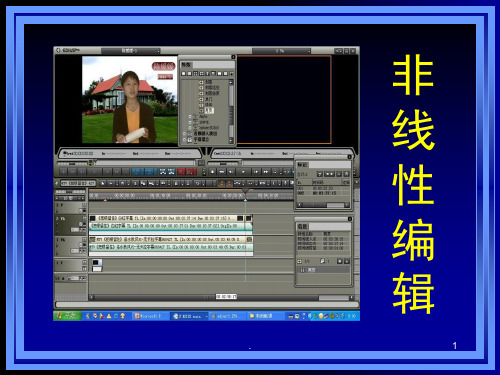Image resolution: width=500 pixels, height=375 pixels.
Task: Close the information panel
Action: (350, 219)
